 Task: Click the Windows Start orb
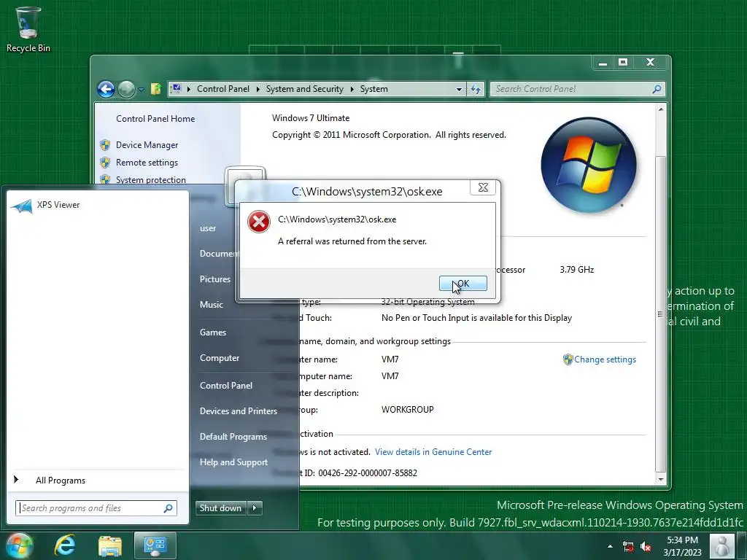(19, 545)
